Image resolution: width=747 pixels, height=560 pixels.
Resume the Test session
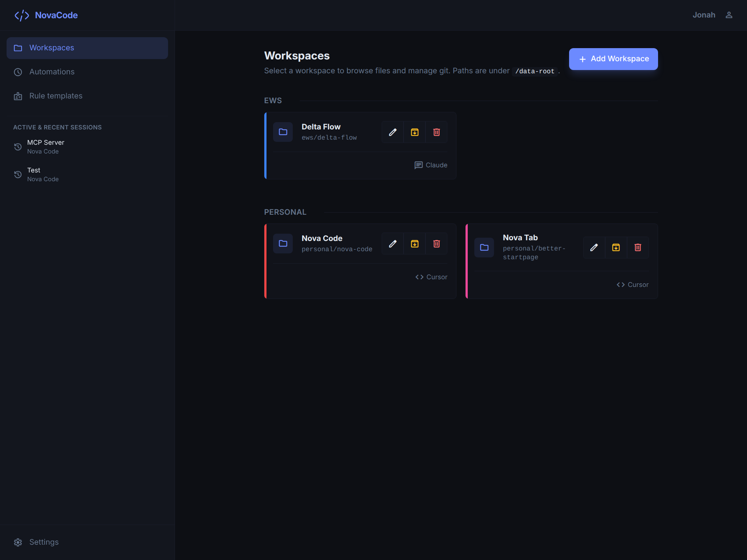point(87,175)
